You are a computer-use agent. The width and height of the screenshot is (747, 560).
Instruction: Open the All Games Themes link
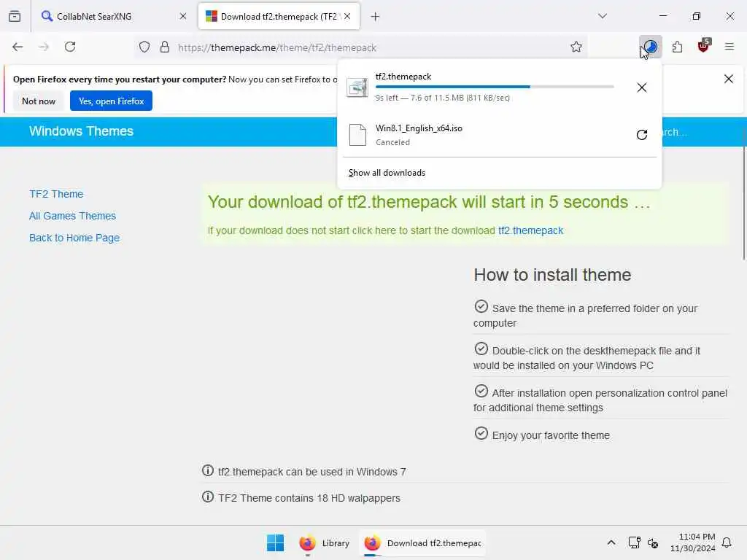pos(72,216)
